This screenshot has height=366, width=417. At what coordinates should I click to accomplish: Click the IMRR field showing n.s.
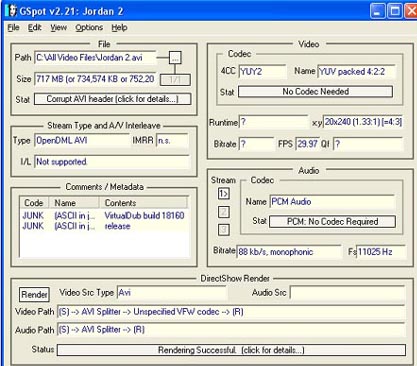click(x=172, y=141)
